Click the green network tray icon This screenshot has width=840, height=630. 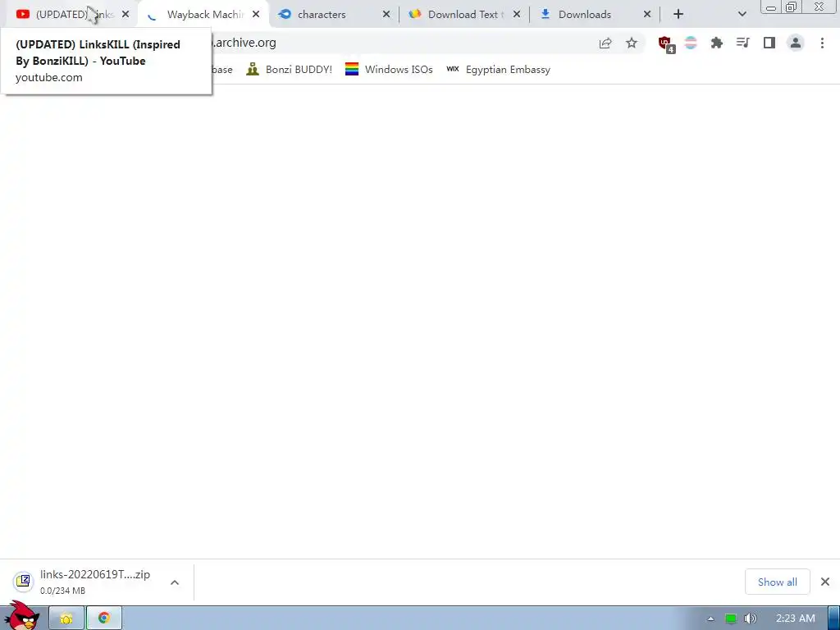(730, 619)
